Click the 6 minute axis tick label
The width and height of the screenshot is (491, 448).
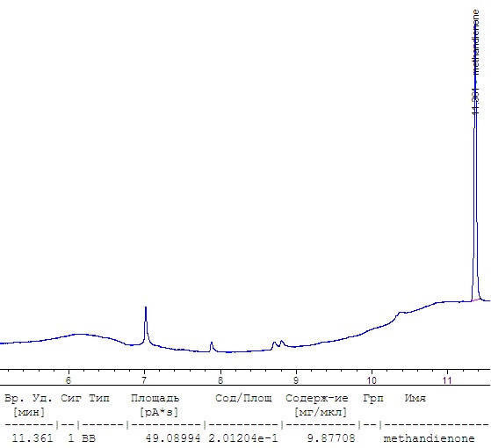point(69,380)
